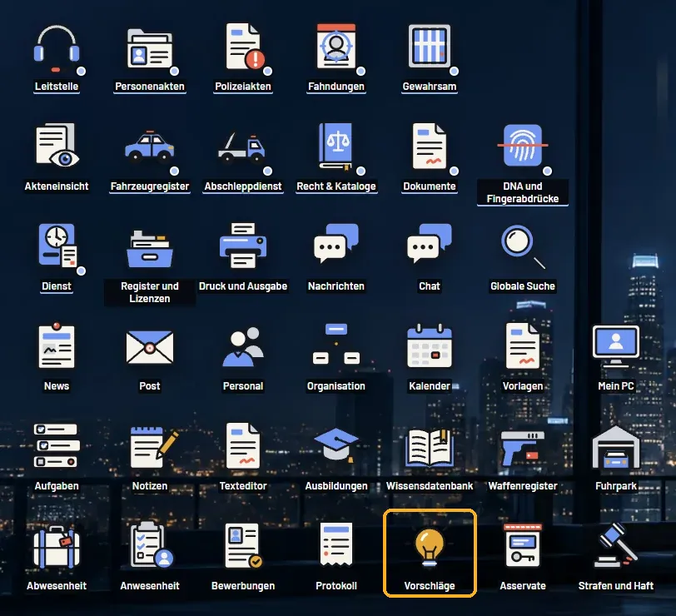Open the Leitstelle headset icon
Viewport: 676px width, 616px height.
57,49
